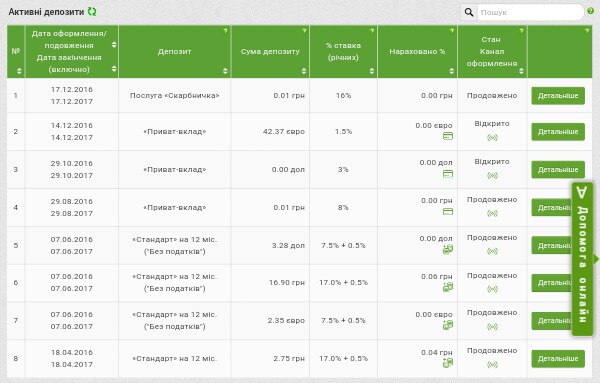Open Детальніше for row 4 deposit
Image resolution: width=600 pixels, height=383 pixels.
[551, 207]
